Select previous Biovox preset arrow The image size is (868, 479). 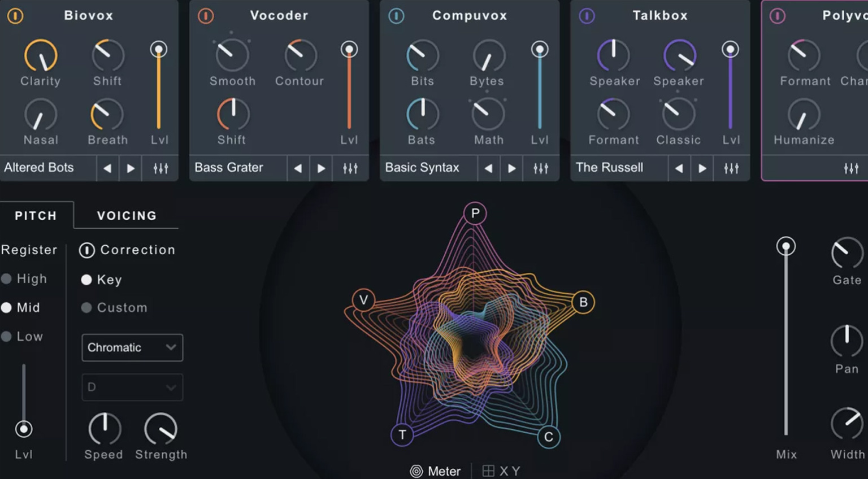pos(107,168)
